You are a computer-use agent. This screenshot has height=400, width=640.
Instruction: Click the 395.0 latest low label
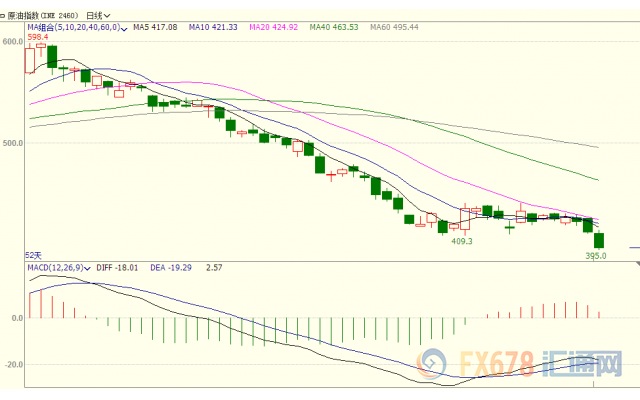(x=596, y=256)
